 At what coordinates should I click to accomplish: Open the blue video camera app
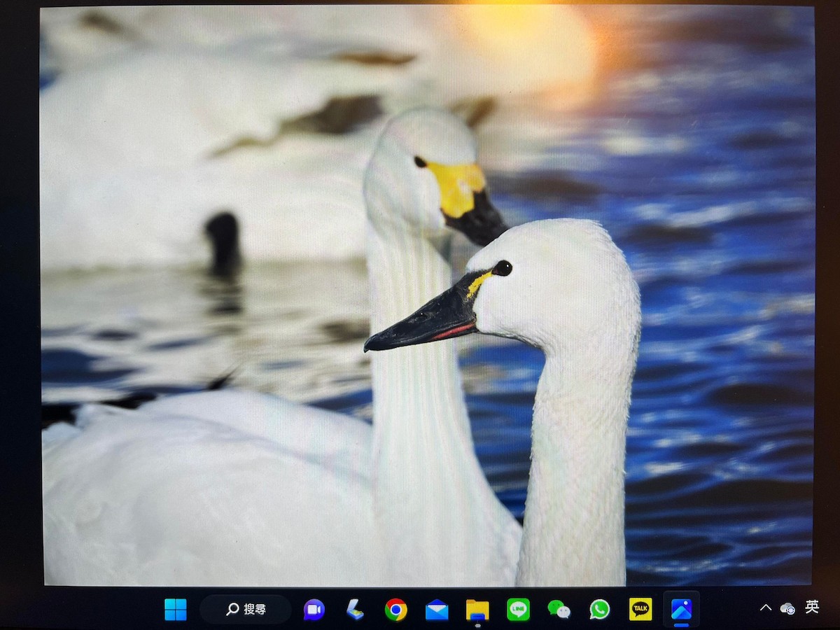coord(313,609)
